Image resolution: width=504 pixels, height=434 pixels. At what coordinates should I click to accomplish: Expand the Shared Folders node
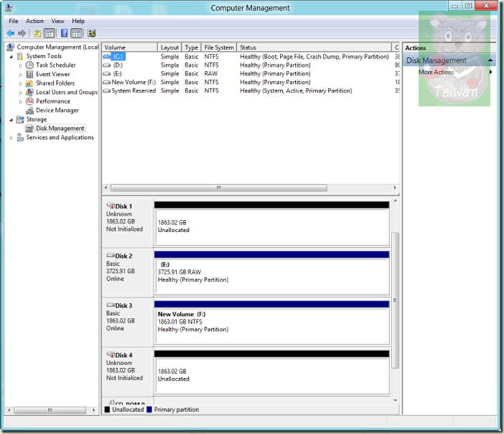[x=21, y=84]
